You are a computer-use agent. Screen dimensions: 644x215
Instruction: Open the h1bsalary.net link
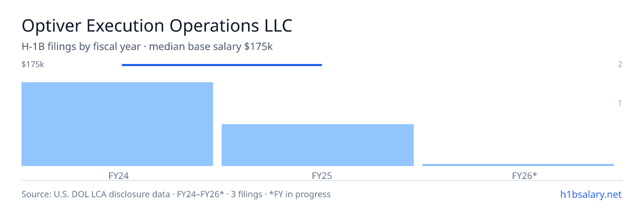pos(590,194)
